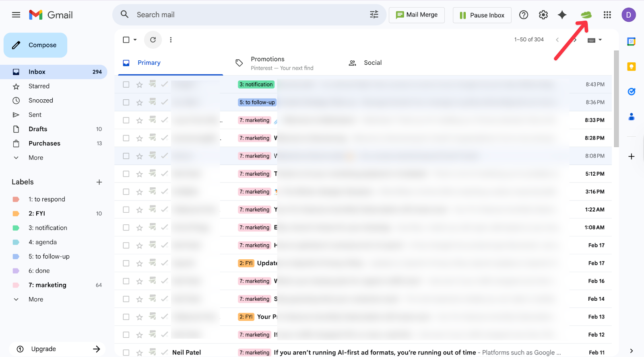Focus the Search mail field
Screen dimensions: 644x357
[x=250, y=15]
